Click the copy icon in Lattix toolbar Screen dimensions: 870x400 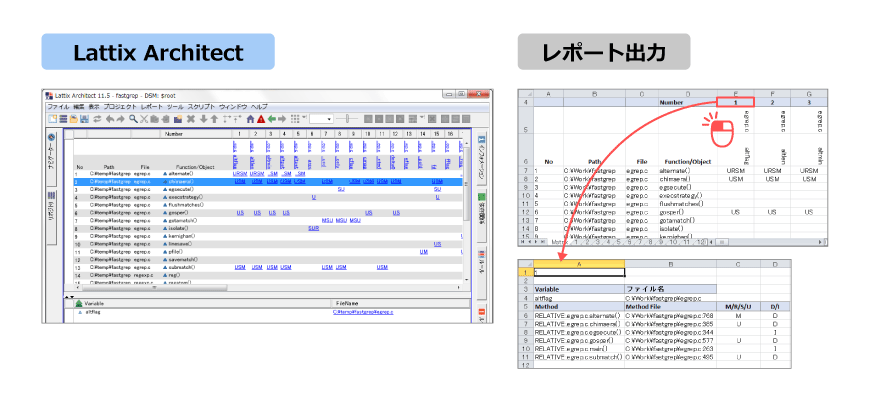(155, 119)
